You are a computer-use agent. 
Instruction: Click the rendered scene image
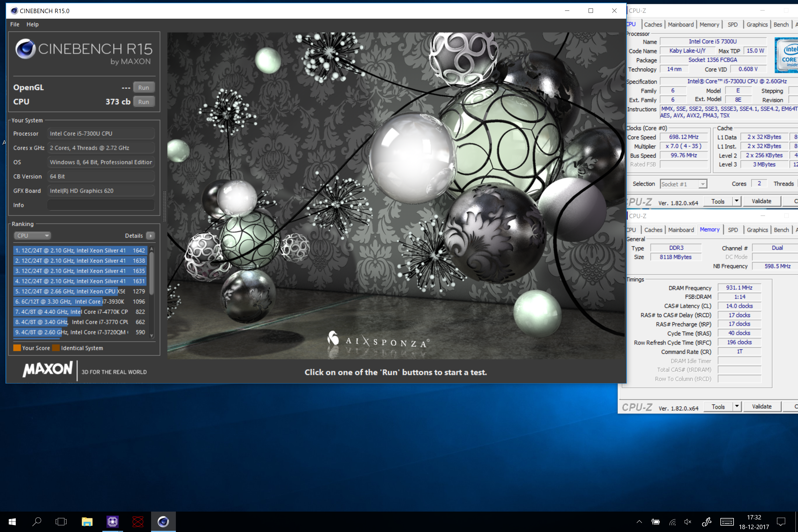tap(396, 195)
